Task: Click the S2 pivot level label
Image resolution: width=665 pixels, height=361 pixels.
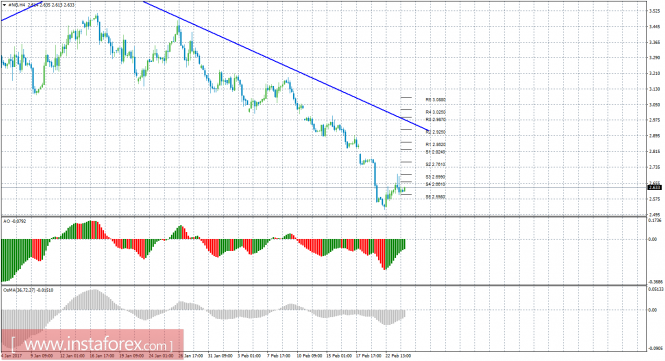Action: 436,165
